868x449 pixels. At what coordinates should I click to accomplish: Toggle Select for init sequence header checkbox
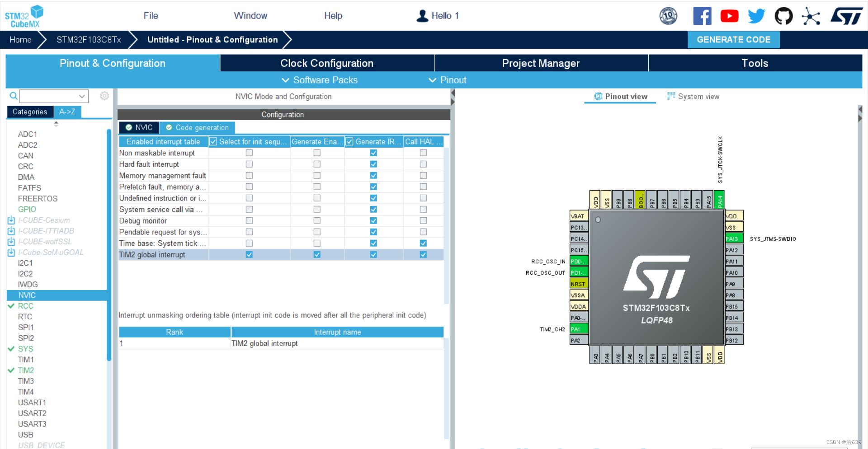pyautogui.click(x=213, y=142)
